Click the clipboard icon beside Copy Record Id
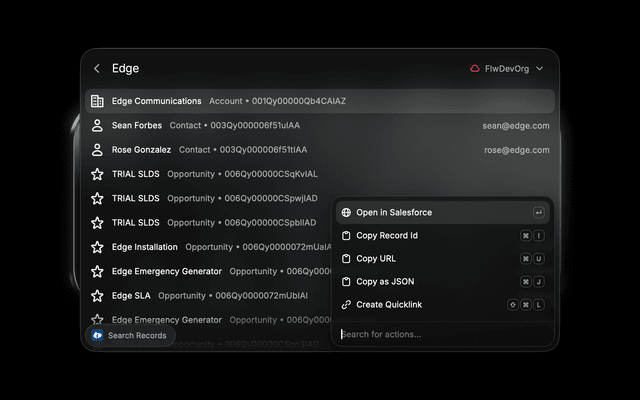This screenshot has width=640, height=400. click(x=346, y=236)
